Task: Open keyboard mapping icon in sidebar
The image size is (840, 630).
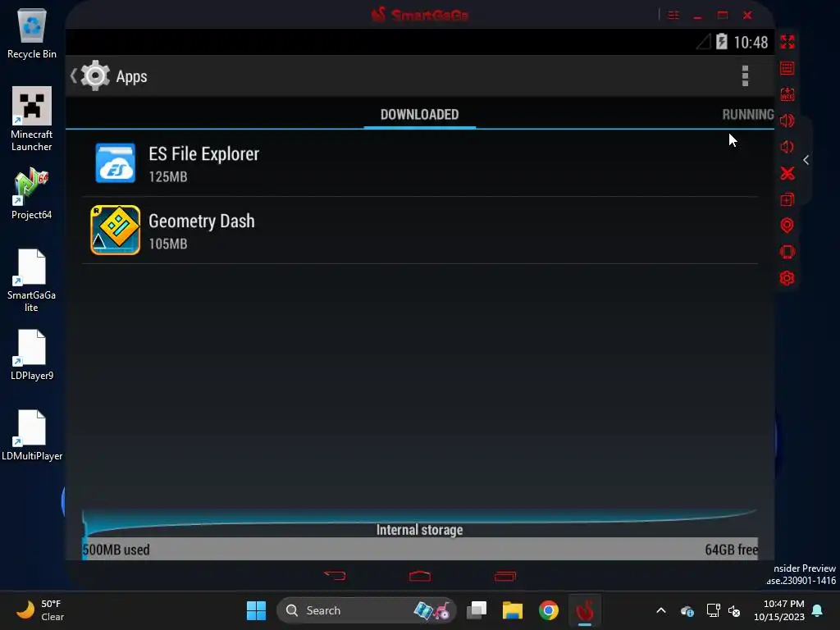Action: (x=787, y=68)
